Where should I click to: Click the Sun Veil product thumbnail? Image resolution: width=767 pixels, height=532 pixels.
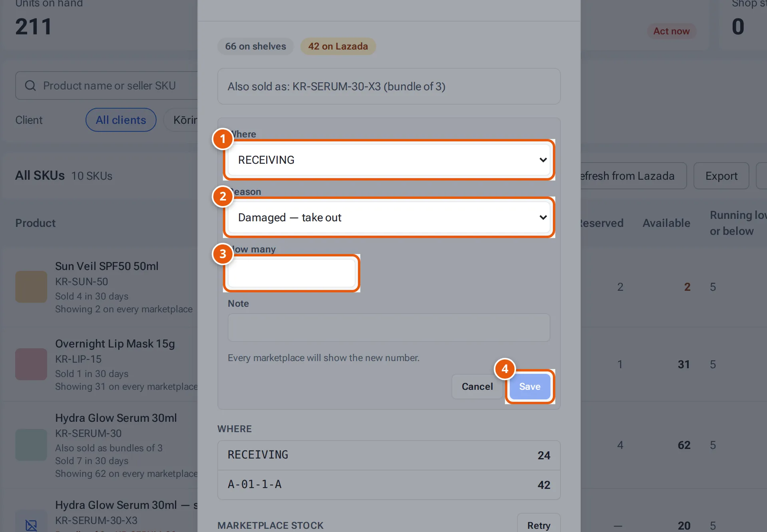point(31,287)
